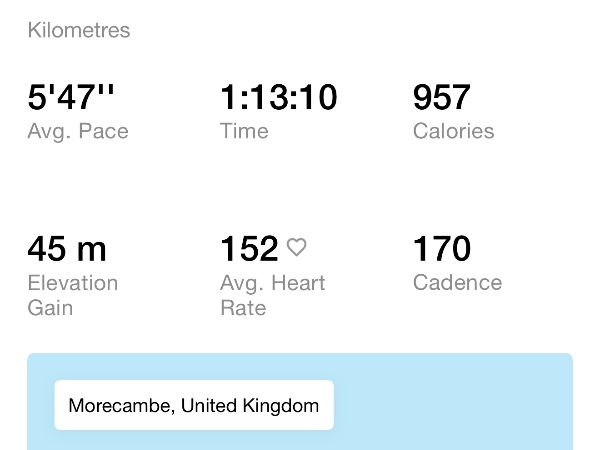Click the Calories label

point(453,131)
